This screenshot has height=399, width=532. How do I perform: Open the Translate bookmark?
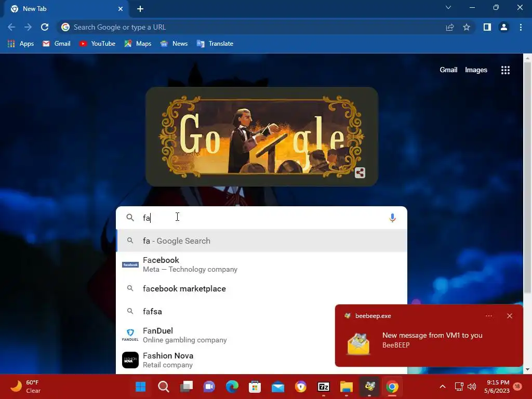point(215,44)
